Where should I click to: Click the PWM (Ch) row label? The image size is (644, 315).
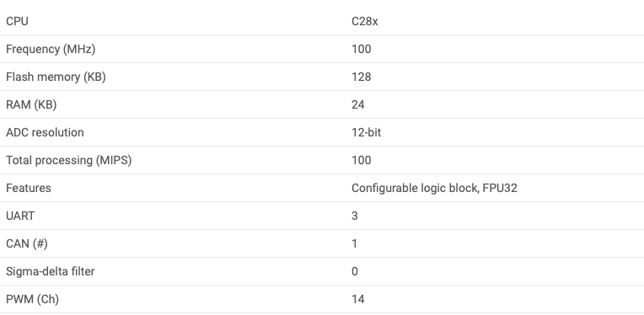[32, 299]
